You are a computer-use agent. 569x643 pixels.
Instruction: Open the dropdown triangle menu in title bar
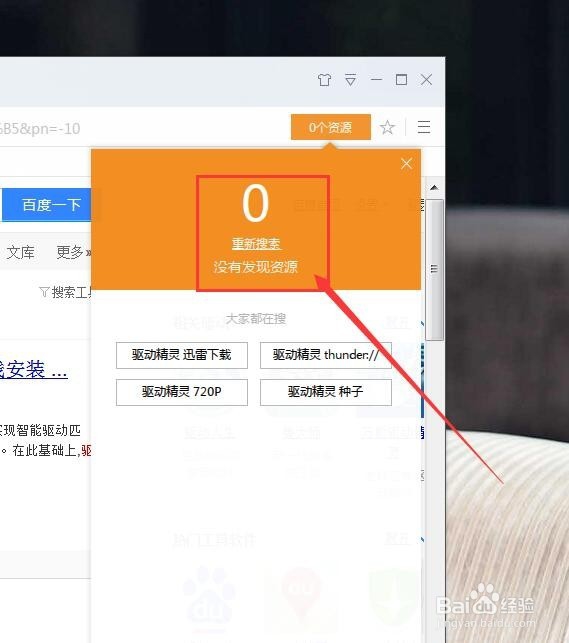click(351, 79)
